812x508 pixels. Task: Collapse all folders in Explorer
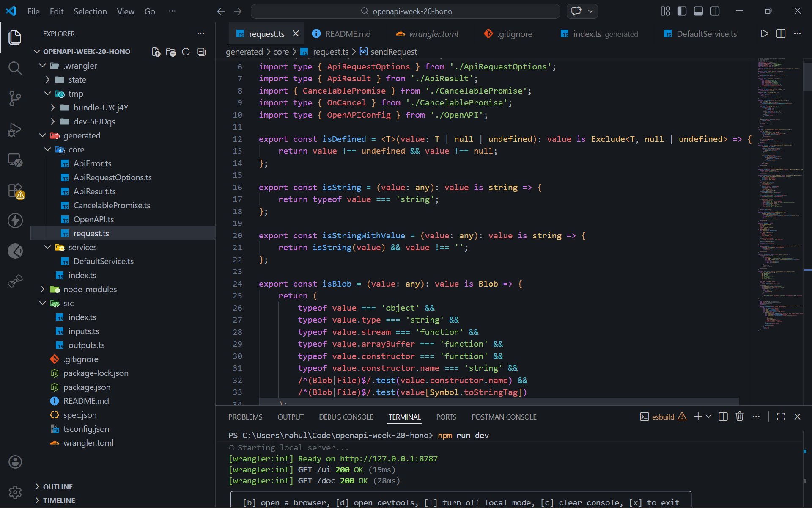(x=201, y=52)
